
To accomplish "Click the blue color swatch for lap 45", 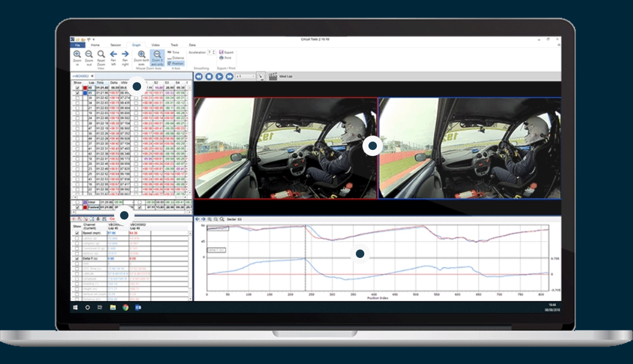I will tap(85, 93).
